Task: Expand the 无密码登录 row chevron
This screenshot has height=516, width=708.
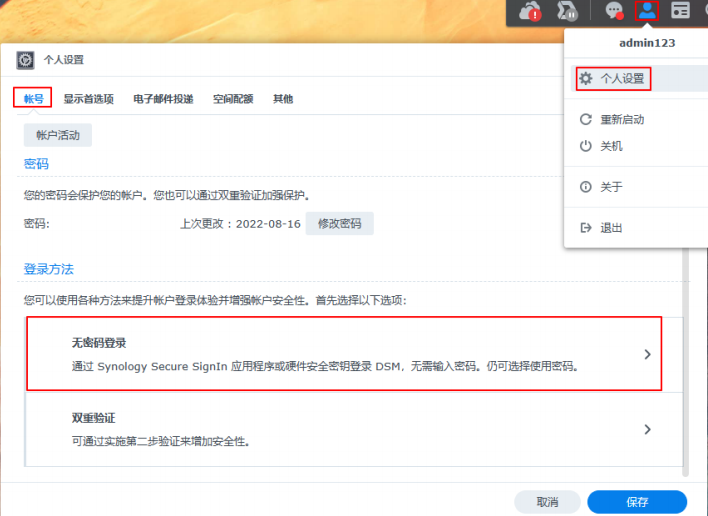Action: [x=647, y=354]
